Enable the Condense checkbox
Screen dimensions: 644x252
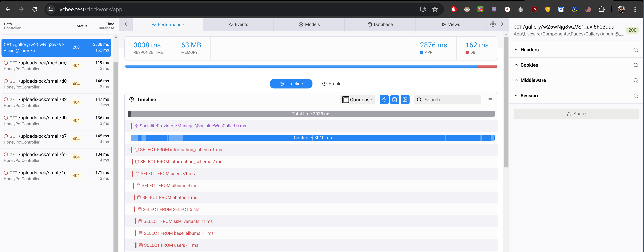[x=346, y=100]
